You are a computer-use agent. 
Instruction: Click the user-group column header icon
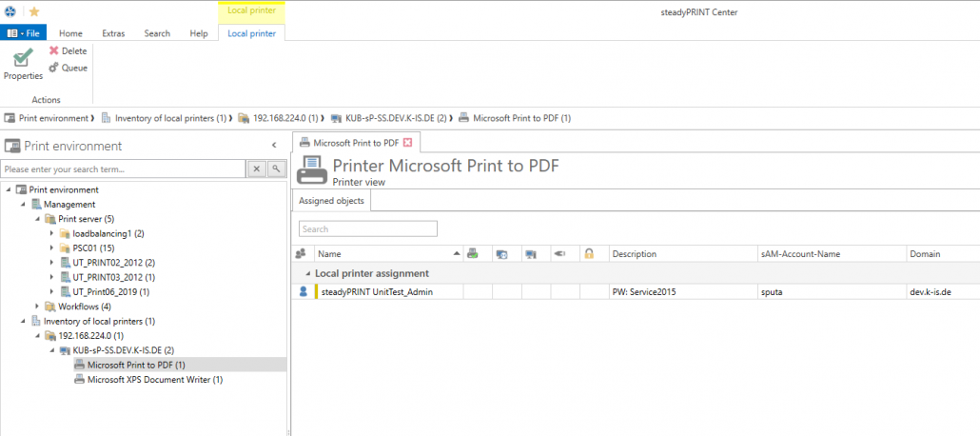[x=301, y=254]
